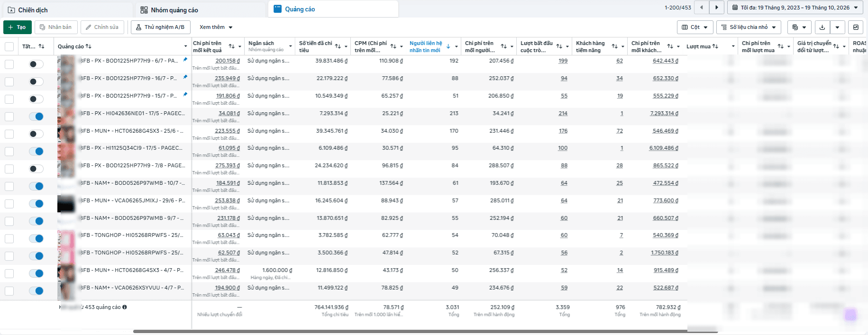Sort by Khách hàng tiềm năng column
The height and width of the screenshot is (335, 868).
(x=615, y=46)
